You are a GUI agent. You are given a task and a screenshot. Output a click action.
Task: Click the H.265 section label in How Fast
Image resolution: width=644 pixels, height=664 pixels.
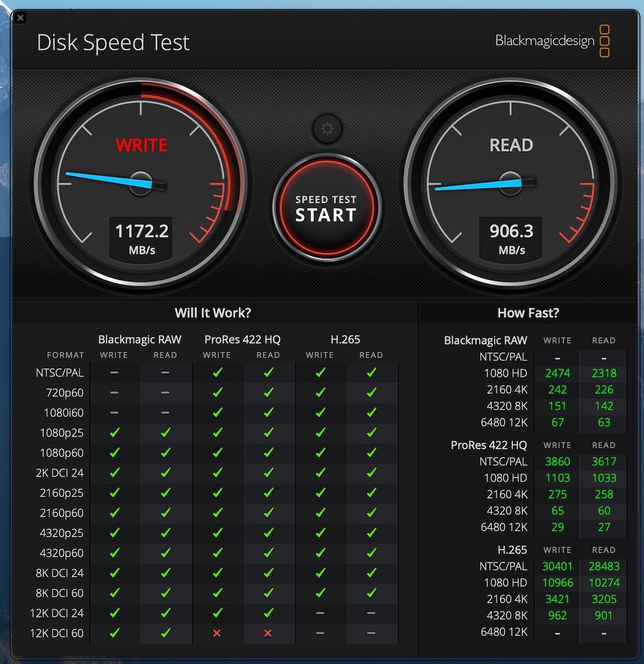click(x=512, y=550)
